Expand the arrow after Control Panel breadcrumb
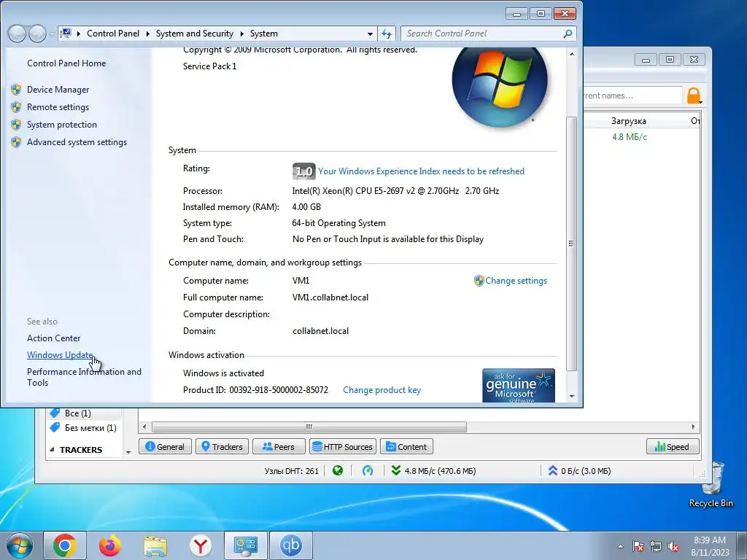Viewport: 747px width, 560px height. (x=147, y=34)
